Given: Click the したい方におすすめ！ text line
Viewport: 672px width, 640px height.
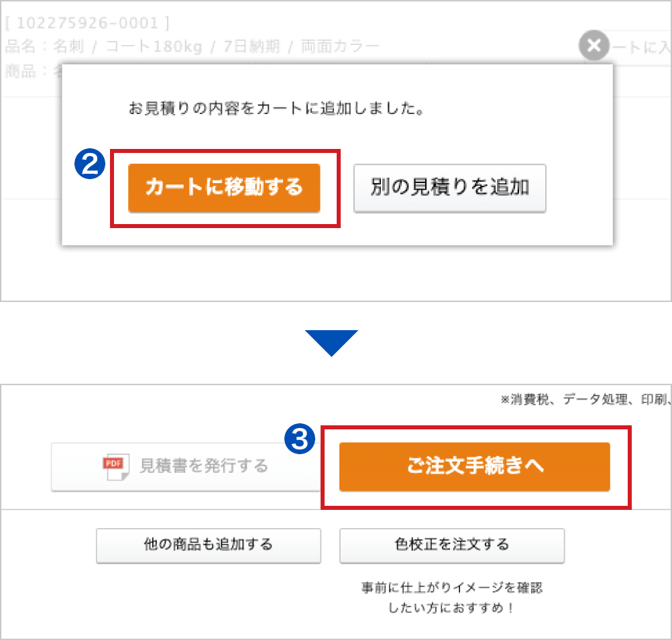Looking at the screenshot, I should (451, 609).
